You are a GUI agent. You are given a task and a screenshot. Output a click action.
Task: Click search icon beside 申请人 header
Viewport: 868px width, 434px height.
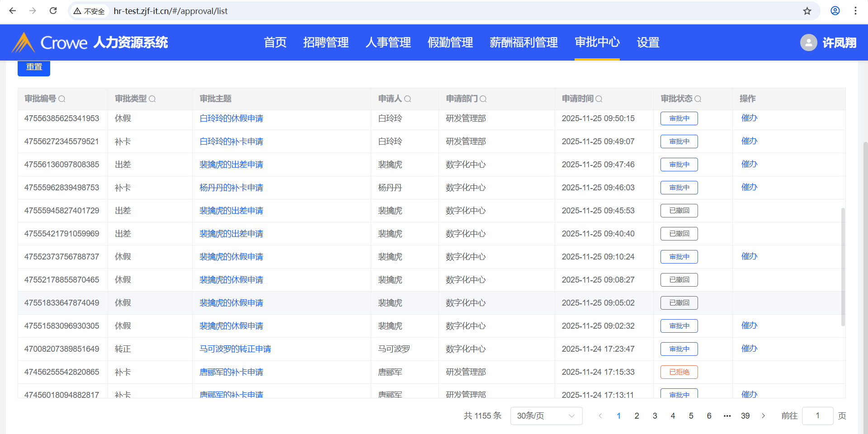point(407,99)
